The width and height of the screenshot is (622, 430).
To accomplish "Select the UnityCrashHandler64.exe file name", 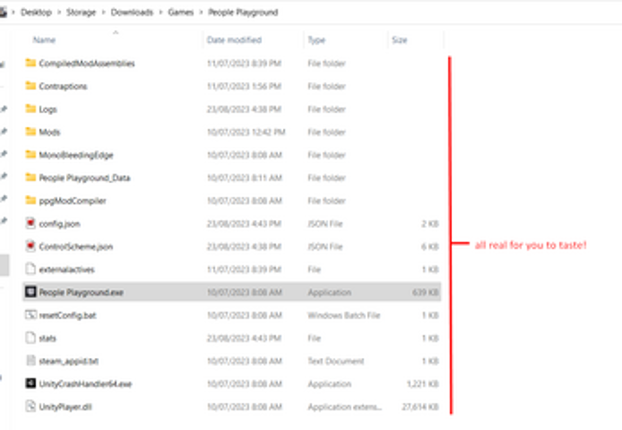I will point(85,384).
